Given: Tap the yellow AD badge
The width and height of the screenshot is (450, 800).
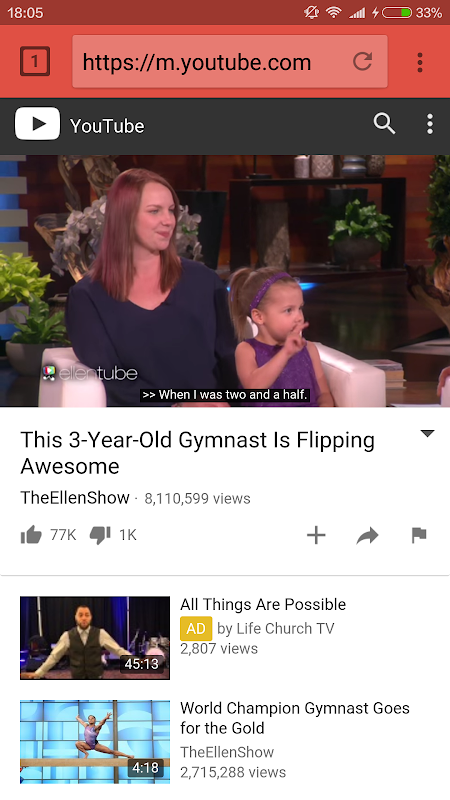Looking at the screenshot, I should click(x=196, y=629).
